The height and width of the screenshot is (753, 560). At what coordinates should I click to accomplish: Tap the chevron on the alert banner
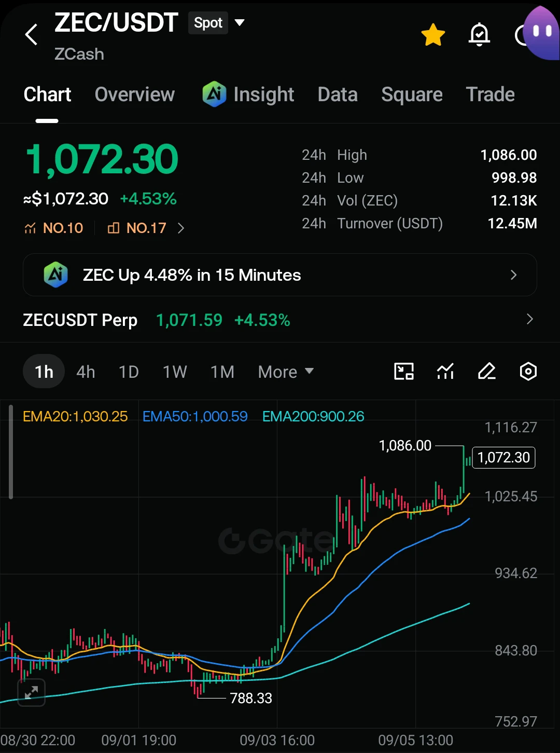(514, 275)
